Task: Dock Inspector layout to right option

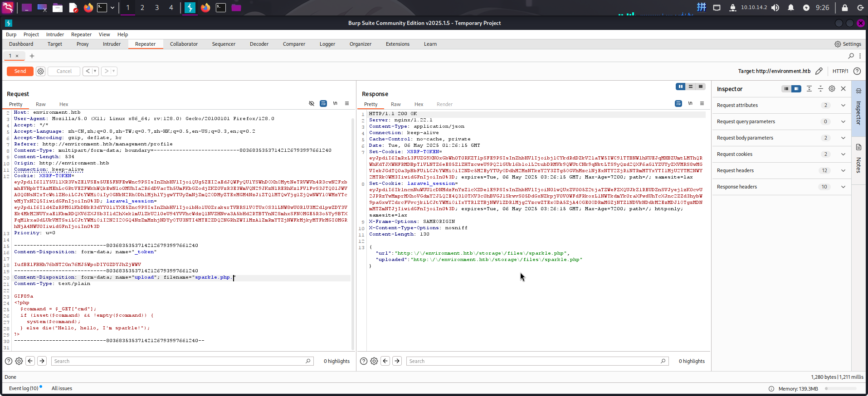Action: tap(796, 89)
